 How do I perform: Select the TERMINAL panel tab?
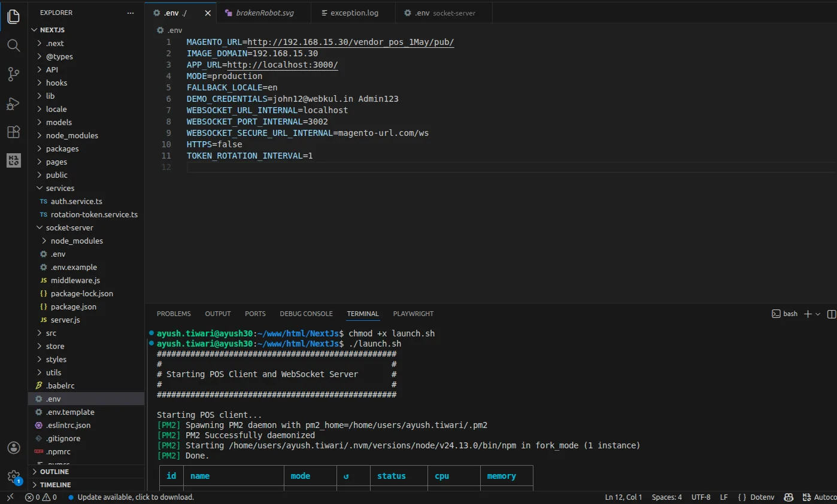point(363,314)
